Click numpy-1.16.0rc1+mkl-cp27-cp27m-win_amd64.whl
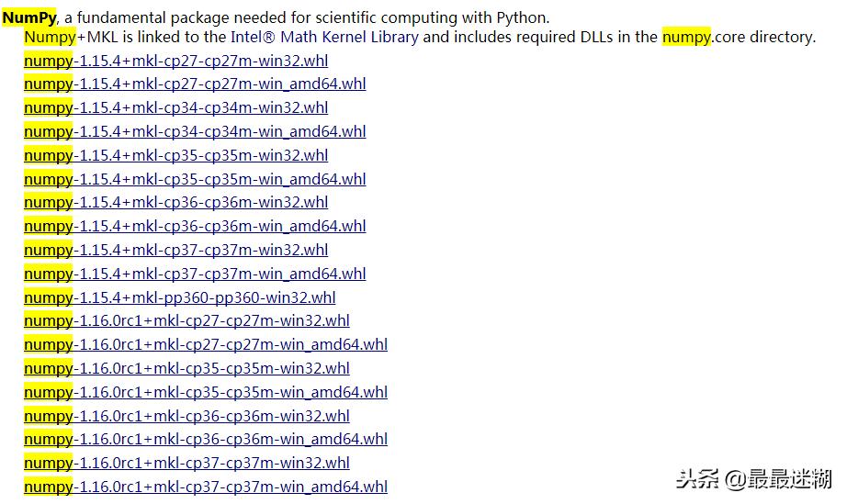The image size is (847, 504). (x=206, y=344)
